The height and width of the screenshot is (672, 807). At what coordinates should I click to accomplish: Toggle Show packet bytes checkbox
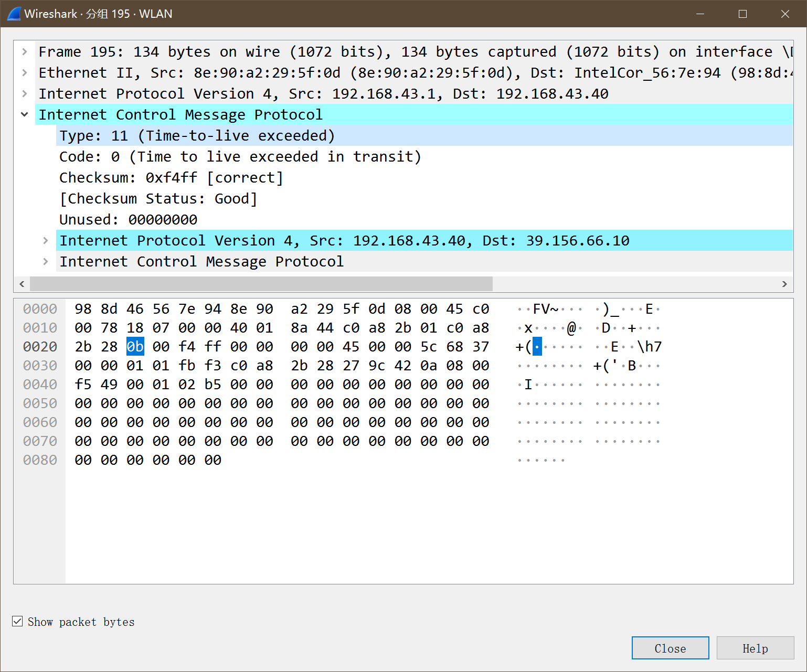(17, 622)
